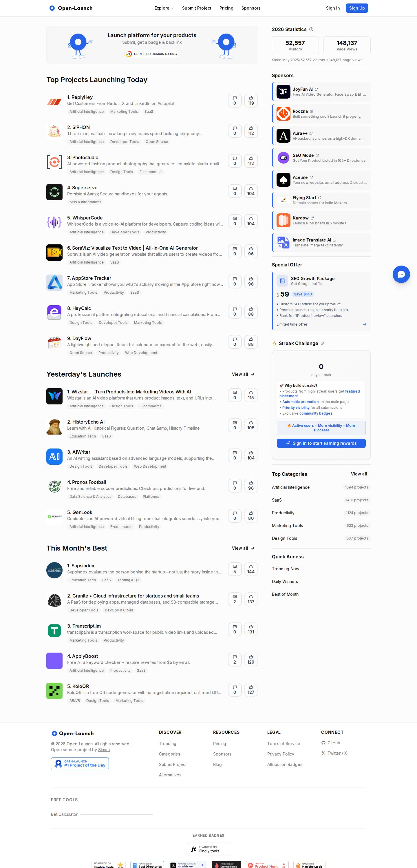The width and height of the screenshot is (417, 868).
Task: View all Top Categories
Action: 359,474
